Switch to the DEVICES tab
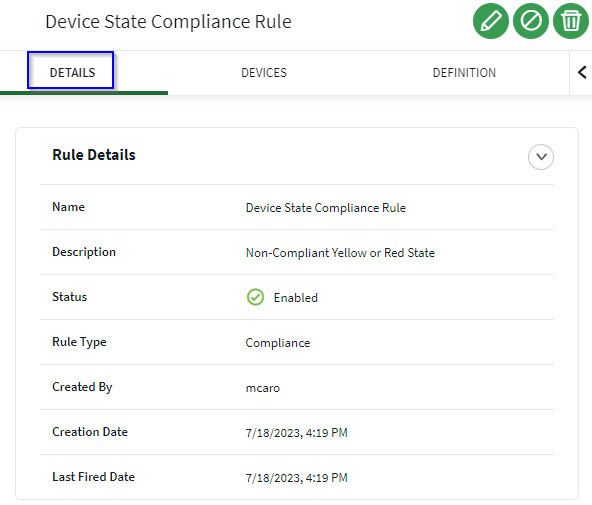 (264, 72)
